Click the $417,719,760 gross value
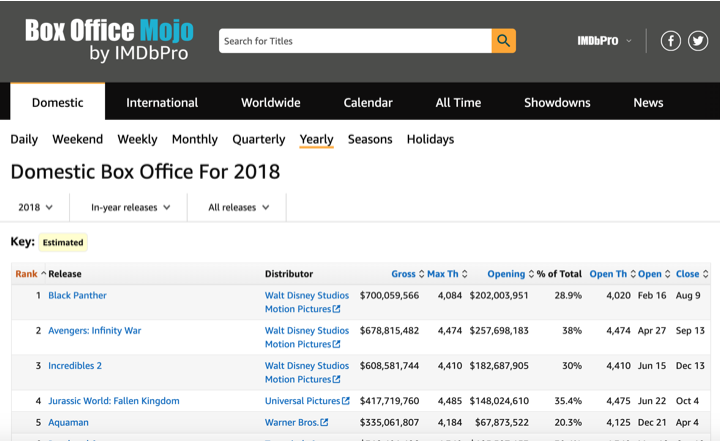The image size is (720, 441). [389, 401]
